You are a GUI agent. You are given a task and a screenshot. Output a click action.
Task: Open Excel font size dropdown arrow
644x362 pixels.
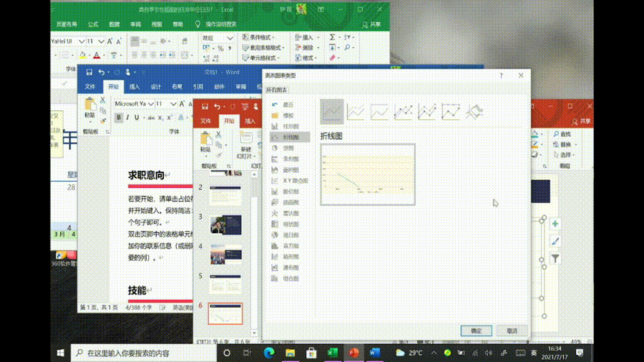[x=101, y=41]
